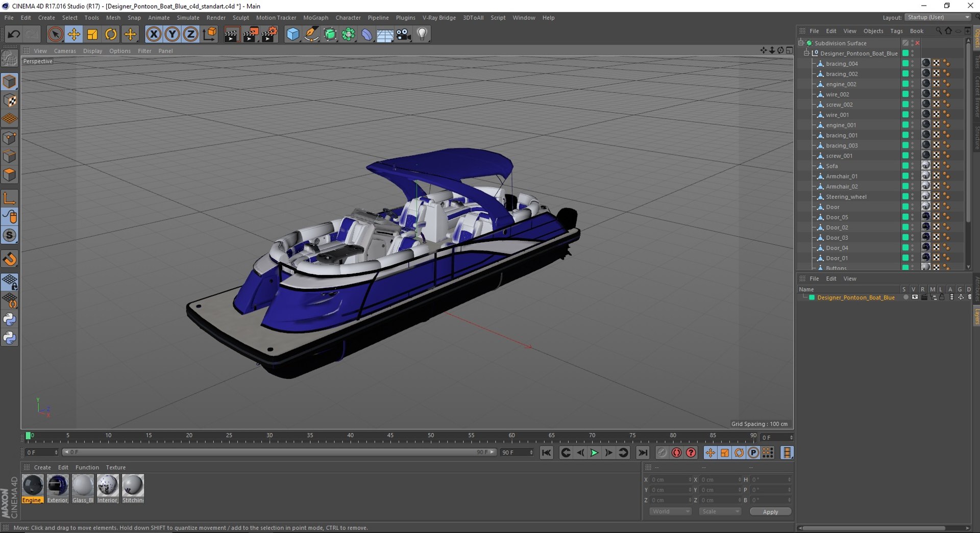Open the Simulate menu

pos(188,17)
